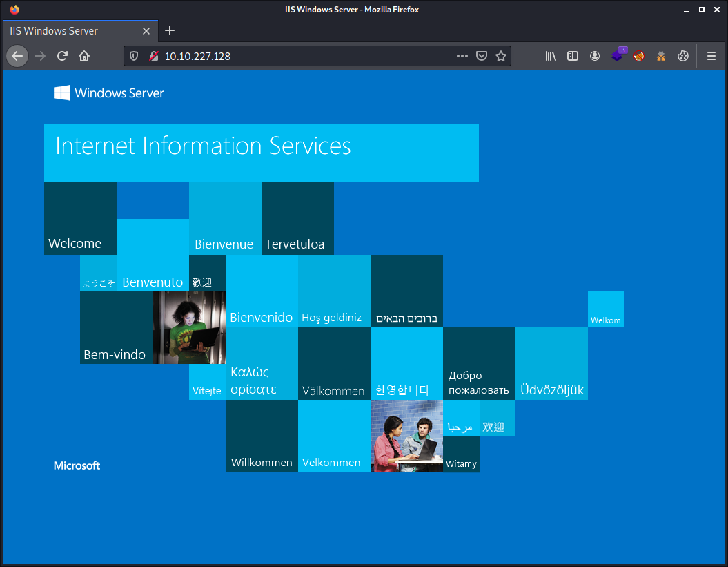Click the Hebrew ברוכים הבאים tile
728x567 pixels.
coord(406,291)
